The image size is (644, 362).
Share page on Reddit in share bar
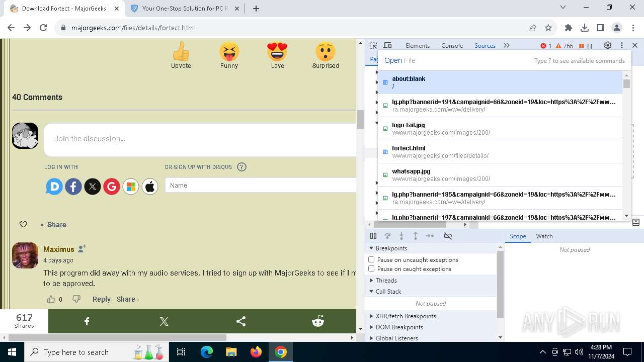tap(318, 321)
